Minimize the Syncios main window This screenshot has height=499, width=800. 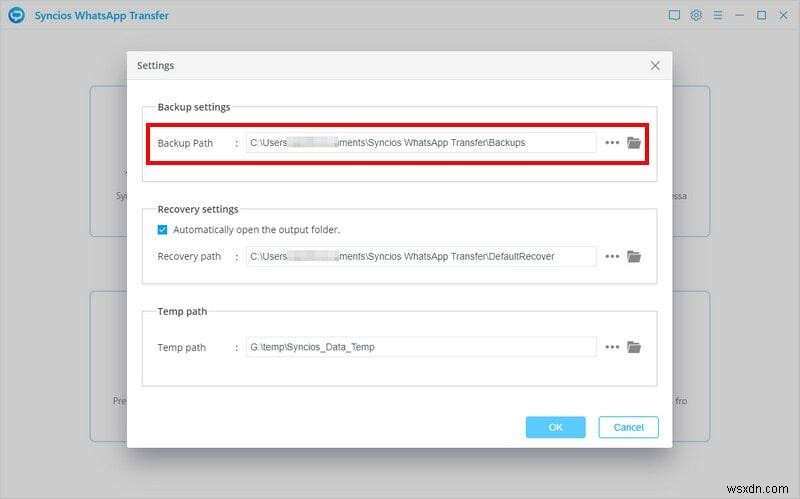(x=739, y=15)
